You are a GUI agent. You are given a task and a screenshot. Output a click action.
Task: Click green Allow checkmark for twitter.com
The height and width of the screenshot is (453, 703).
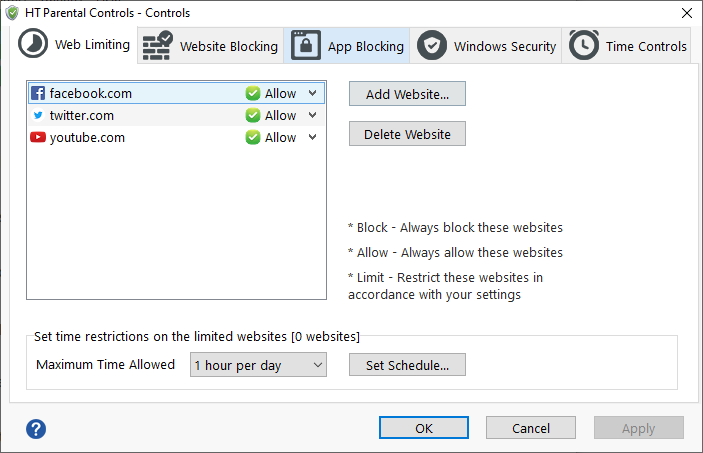click(x=253, y=115)
